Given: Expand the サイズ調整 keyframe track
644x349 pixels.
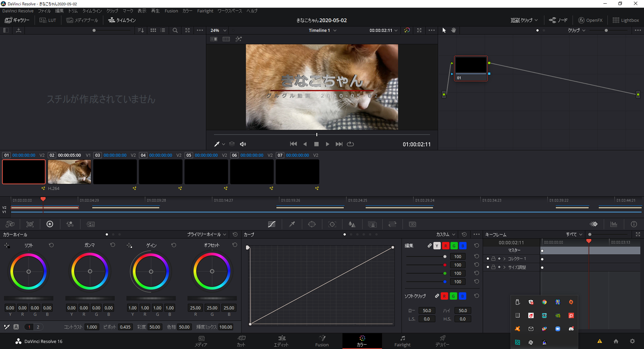Looking at the screenshot, I should coord(504,267).
